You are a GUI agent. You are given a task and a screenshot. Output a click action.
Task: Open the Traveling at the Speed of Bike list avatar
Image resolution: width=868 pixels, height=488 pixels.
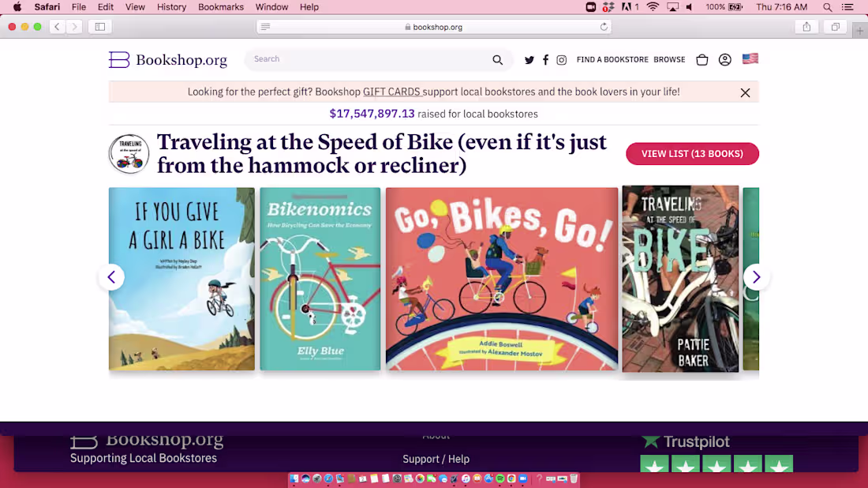tap(129, 153)
